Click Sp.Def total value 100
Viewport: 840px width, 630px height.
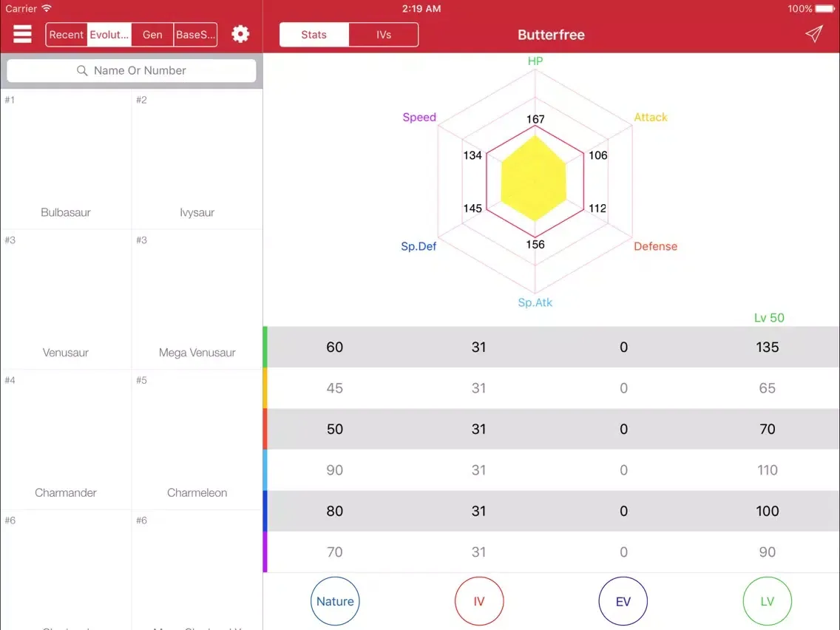coord(767,511)
